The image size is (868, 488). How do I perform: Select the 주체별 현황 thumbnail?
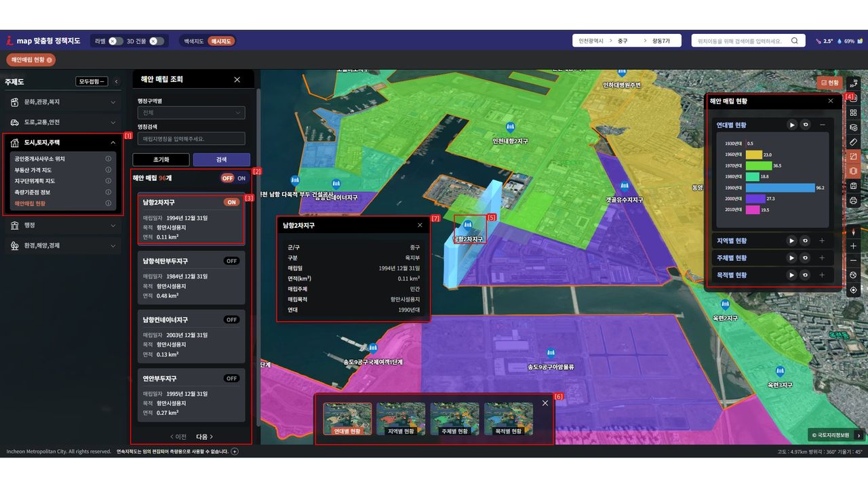pos(454,419)
